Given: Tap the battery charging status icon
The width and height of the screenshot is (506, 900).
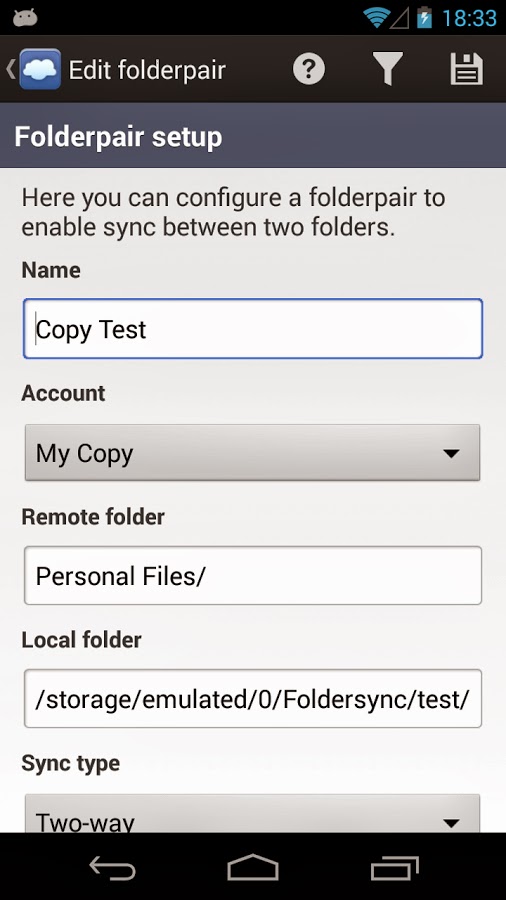Looking at the screenshot, I should coord(424,18).
